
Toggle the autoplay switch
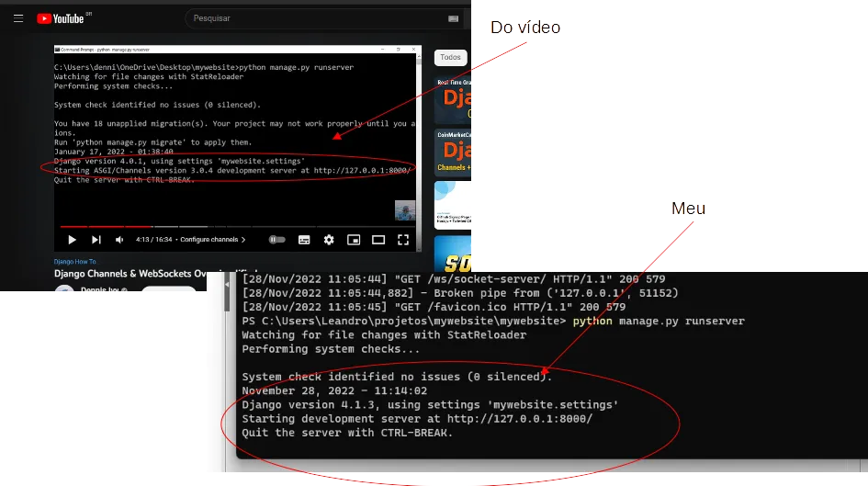pyautogui.click(x=276, y=240)
